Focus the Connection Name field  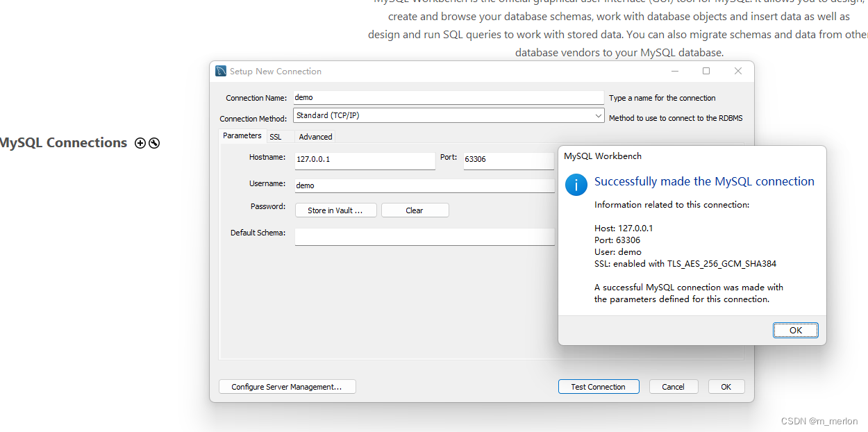tap(449, 98)
